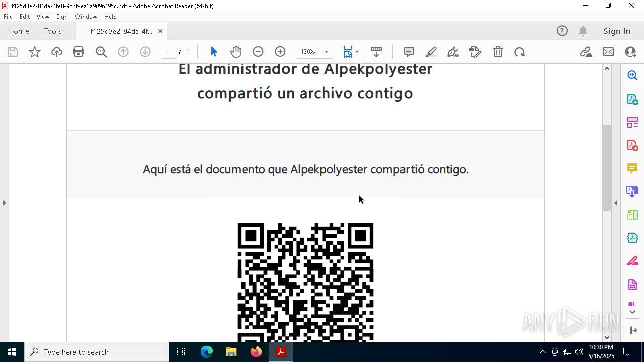Select the f125d3e2-84da-4f... document tab
The width and height of the screenshot is (644, 362).
pos(121,31)
